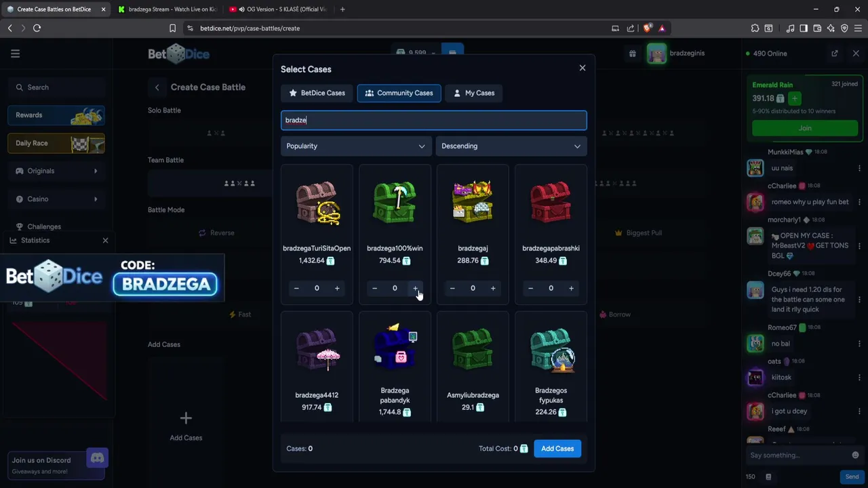
Task: Open the Rewards banner
Action: pos(56,115)
